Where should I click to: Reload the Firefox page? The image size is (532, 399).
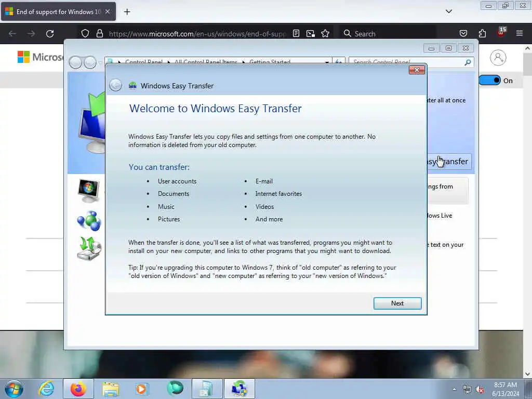pos(50,34)
